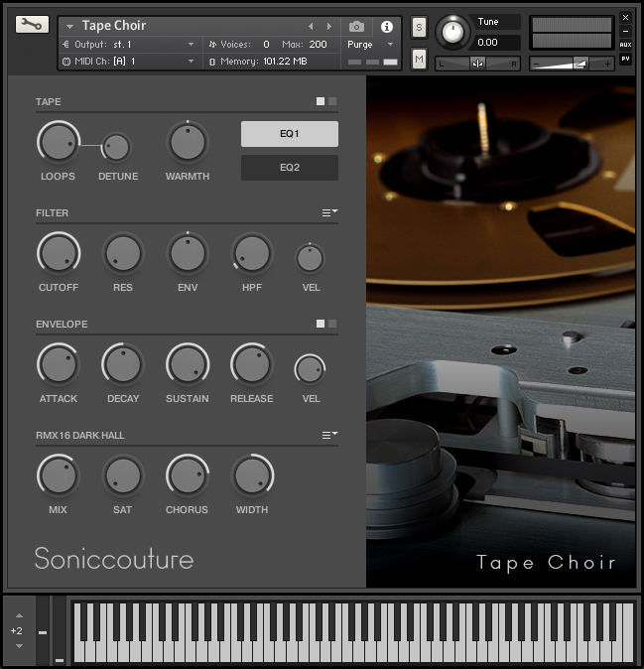Click the camera snapshot icon

pos(356,27)
